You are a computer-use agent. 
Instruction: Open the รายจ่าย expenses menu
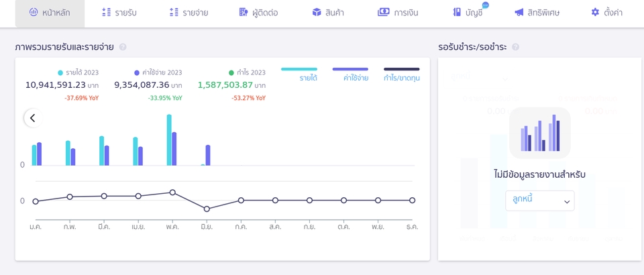click(189, 13)
